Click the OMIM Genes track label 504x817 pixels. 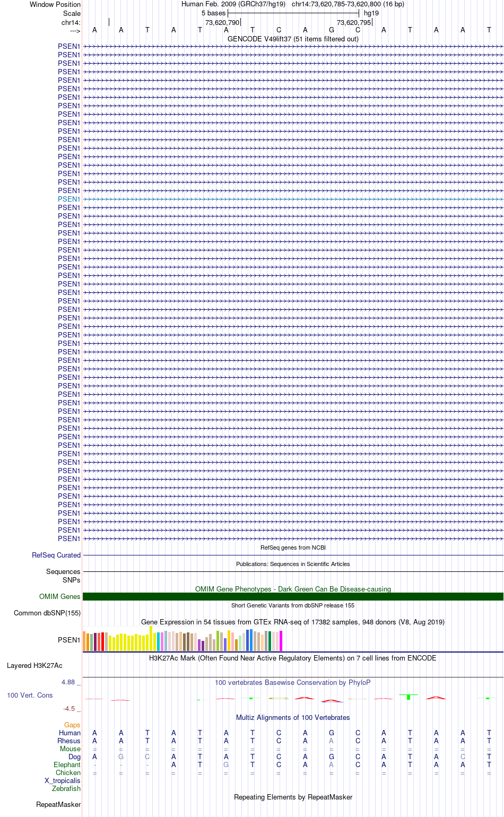tap(60, 596)
